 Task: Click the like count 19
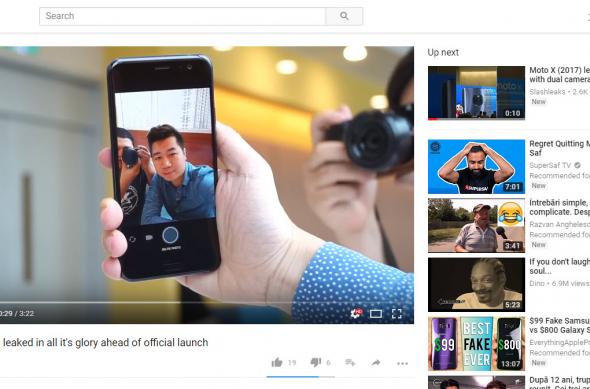(292, 363)
